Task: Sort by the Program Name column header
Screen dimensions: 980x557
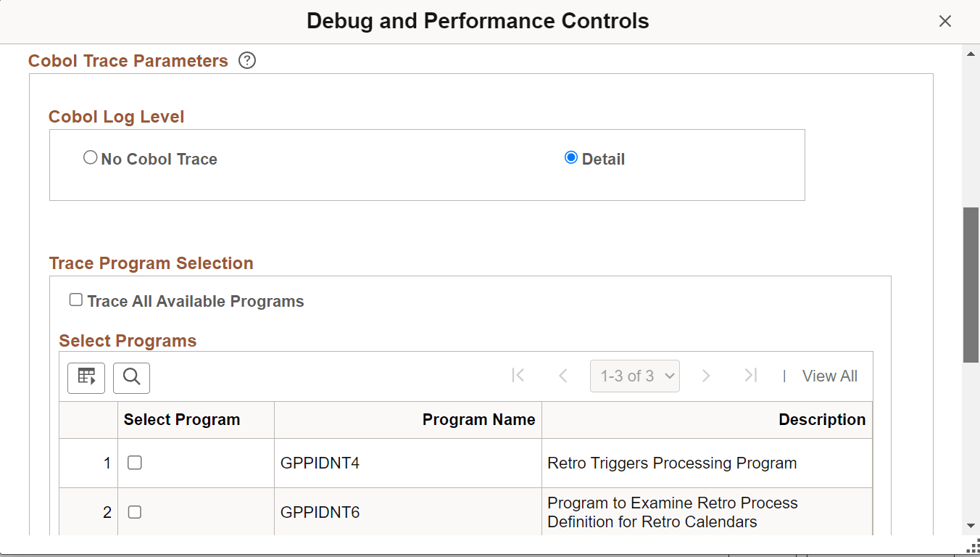Action: tap(478, 419)
